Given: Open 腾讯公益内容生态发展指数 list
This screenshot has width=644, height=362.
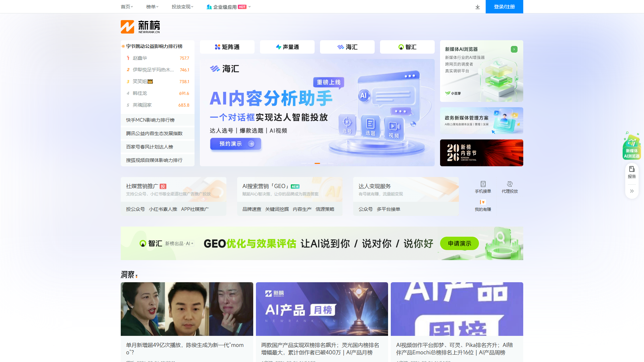Looking at the screenshot, I should (x=158, y=133).
